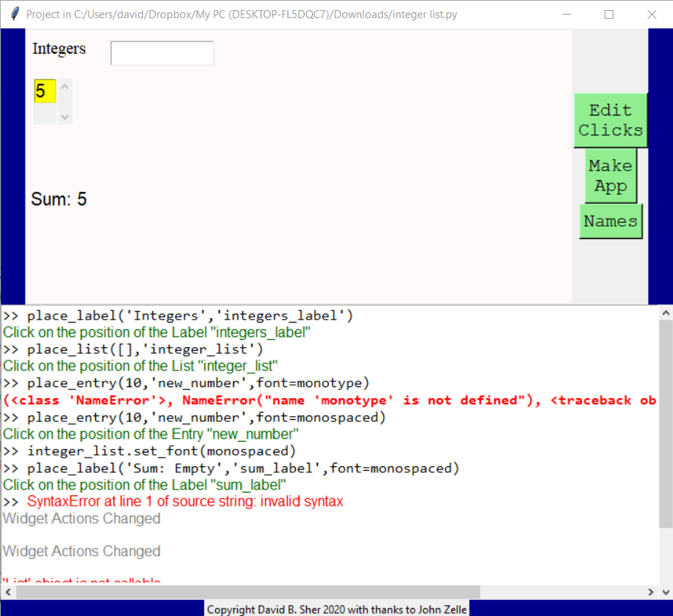Image resolution: width=673 pixels, height=616 pixels.
Task: Click the vertical console scrollbar thumb
Action: (x=666, y=423)
